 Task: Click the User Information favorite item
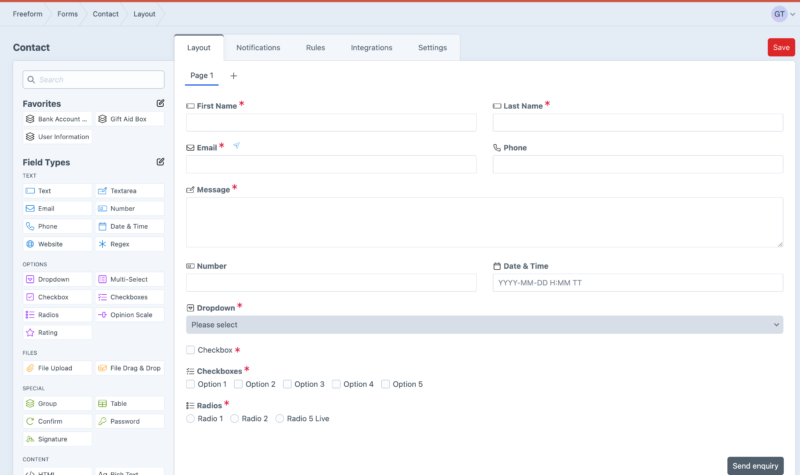point(58,137)
